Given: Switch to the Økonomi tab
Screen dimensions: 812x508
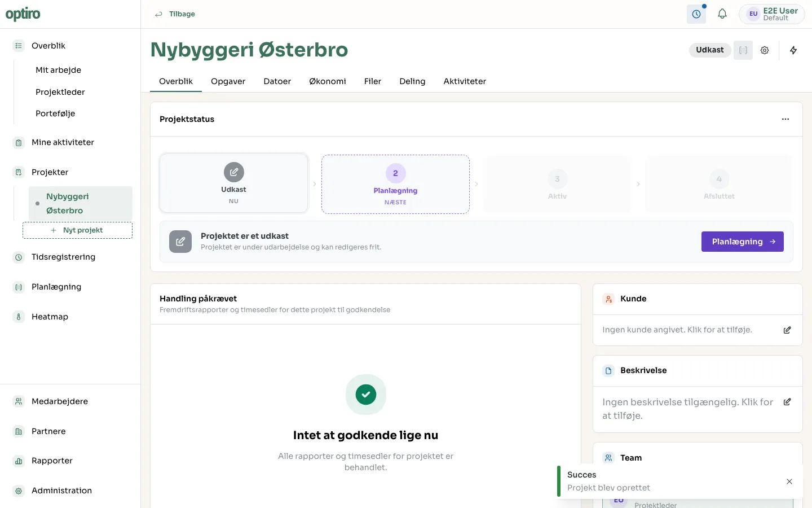Looking at the screenshot, I should click(x=328, y=81).
